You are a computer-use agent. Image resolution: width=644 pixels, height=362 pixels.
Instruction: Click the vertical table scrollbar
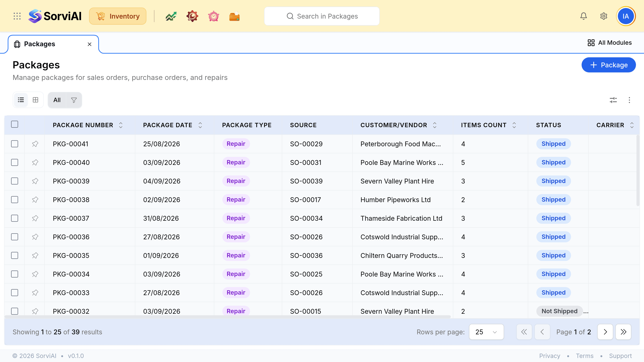pos(638,170)
